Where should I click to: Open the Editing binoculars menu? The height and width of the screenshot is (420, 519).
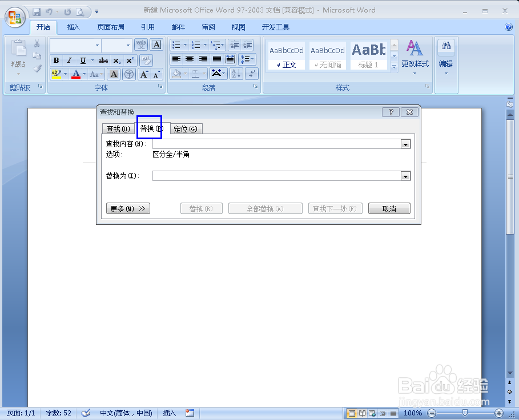pyautogui.click(x=446, y=57)
